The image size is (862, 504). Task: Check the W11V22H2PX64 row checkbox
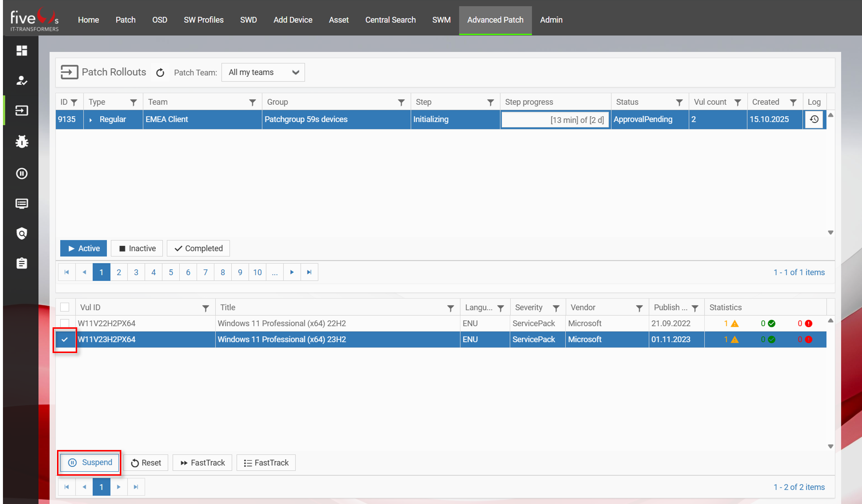pyautogui.click(x=65, y=323)
